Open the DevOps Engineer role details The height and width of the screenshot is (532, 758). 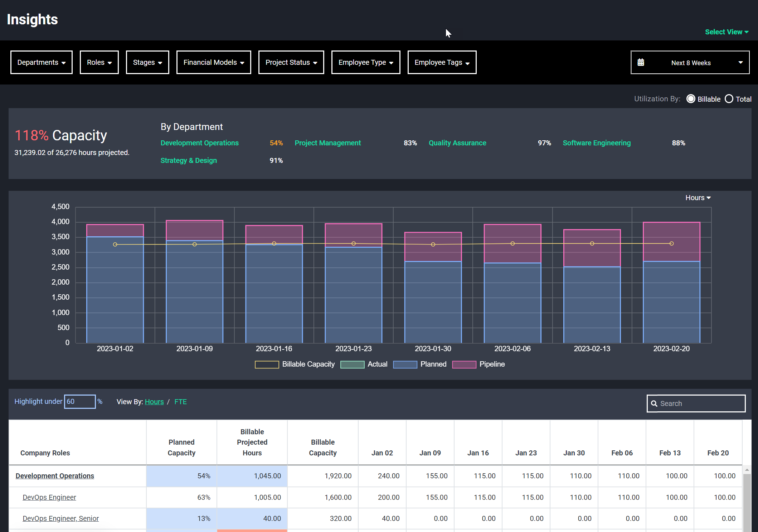(49, 497)
